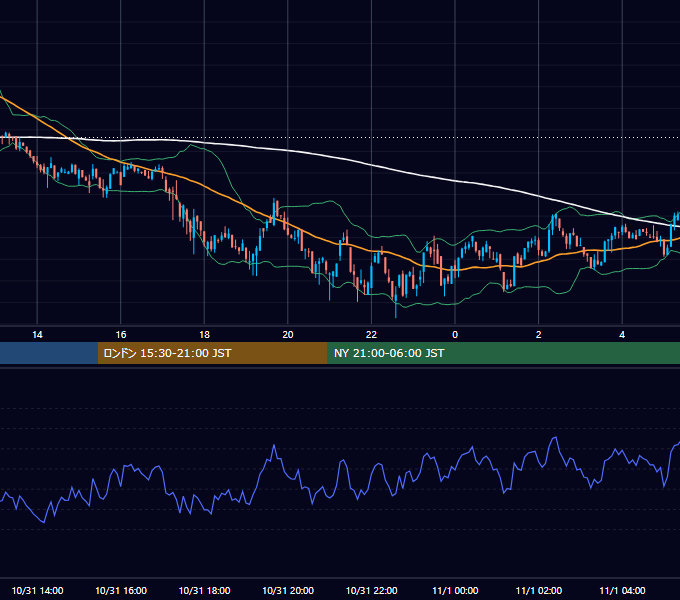Click the hour label 4 on price chart axis

[622, 335]
